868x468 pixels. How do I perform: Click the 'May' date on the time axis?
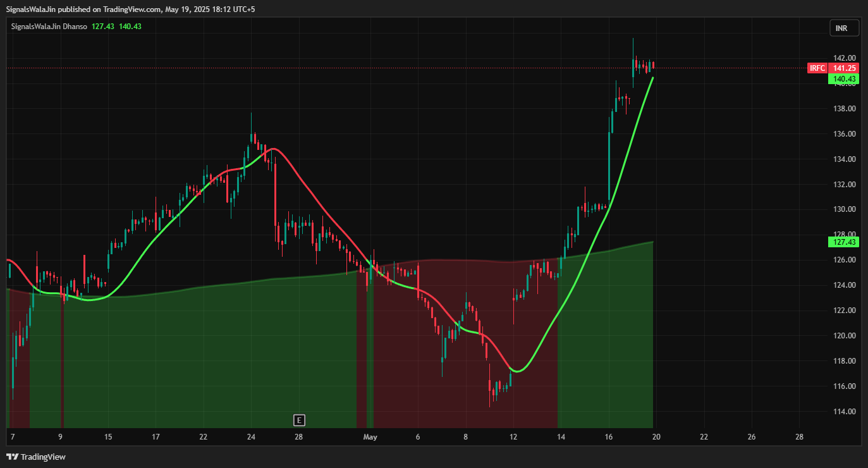coord(370,437)
